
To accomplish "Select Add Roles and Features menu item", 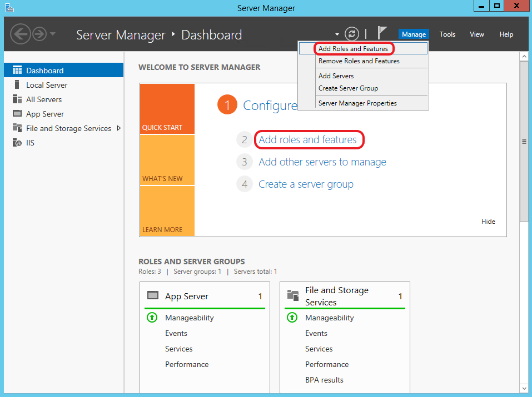I will [364, 48].
